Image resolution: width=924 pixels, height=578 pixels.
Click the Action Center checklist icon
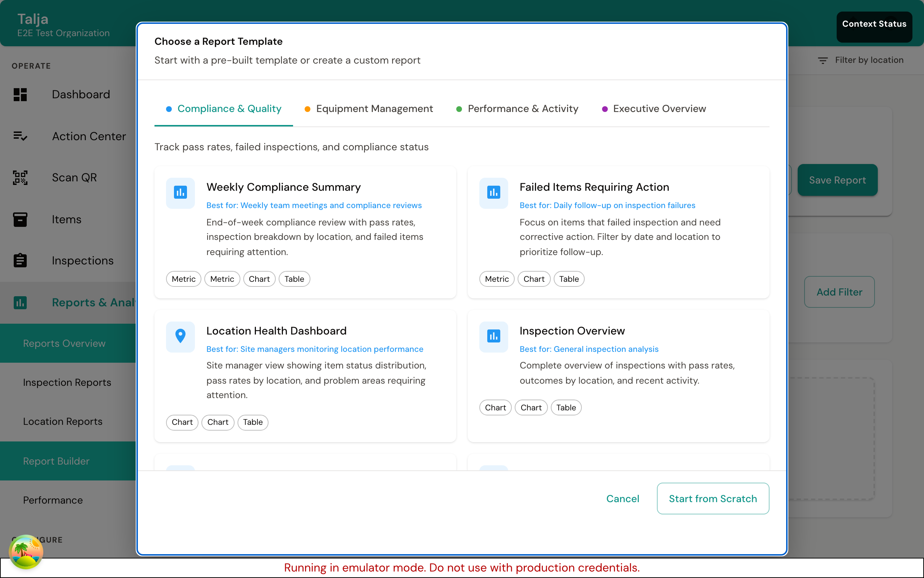click(x=20, y=136)
